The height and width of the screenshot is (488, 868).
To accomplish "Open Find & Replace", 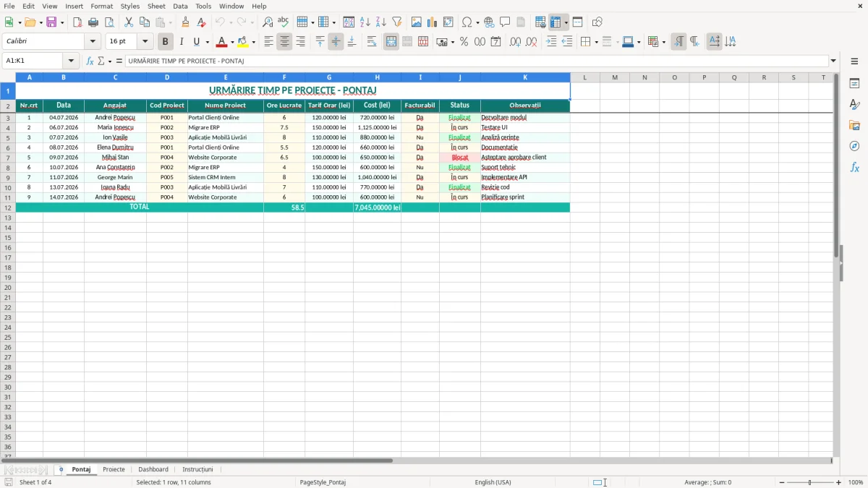I will coord(268,22).
